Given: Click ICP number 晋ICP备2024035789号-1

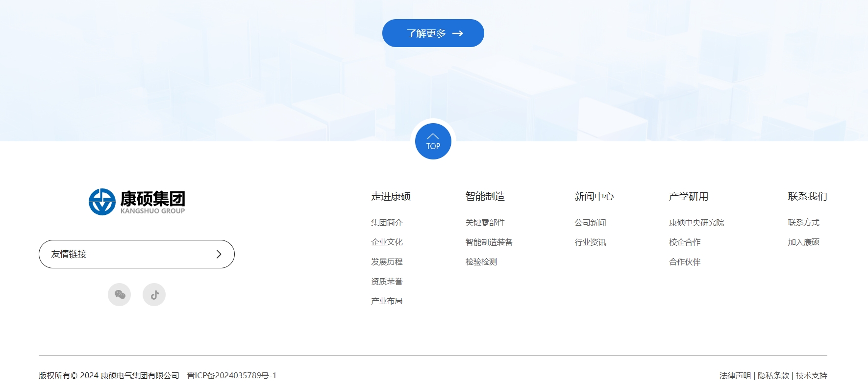Looking at the screenshot, I should pos(232,376).
